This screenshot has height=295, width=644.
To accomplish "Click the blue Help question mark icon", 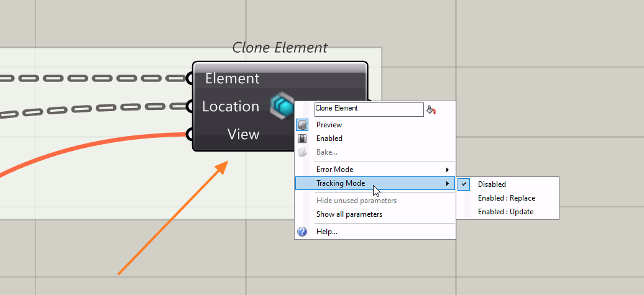I will click(x=302, y=232).
